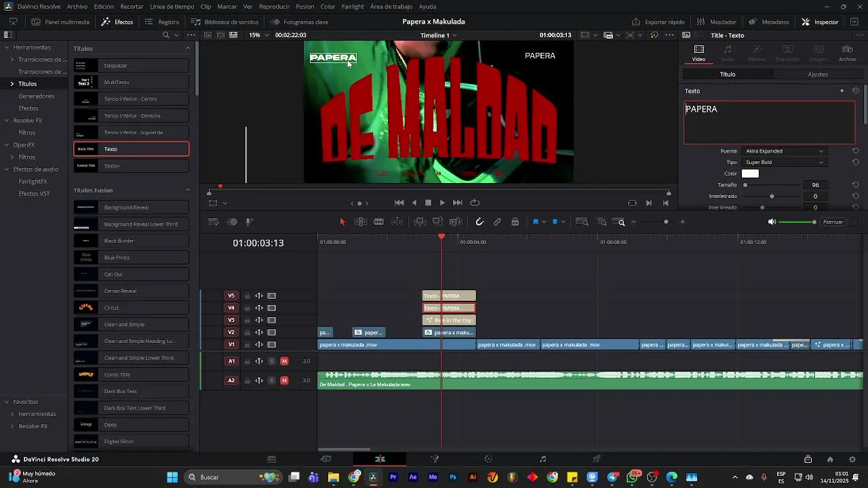Open the Media page icon
Screen dimensions: 868x488
click(272, 459)
